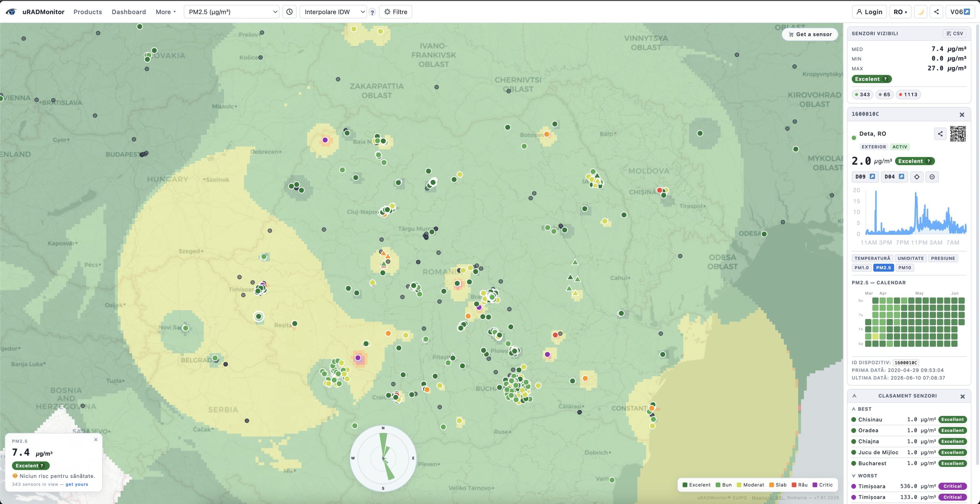Click the 1113 red sensors chip

point(908,95)
